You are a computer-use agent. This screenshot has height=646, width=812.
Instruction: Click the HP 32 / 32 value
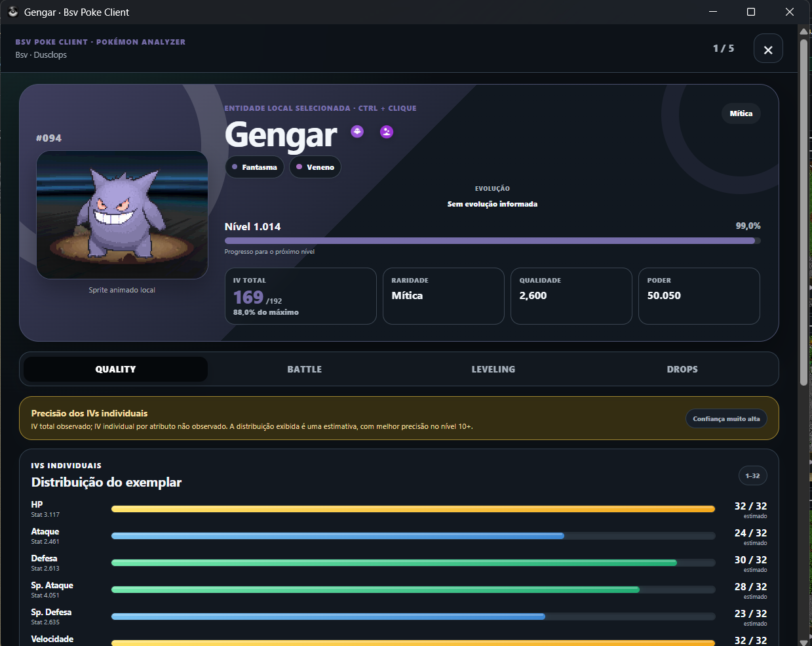(x=750, y=506)
